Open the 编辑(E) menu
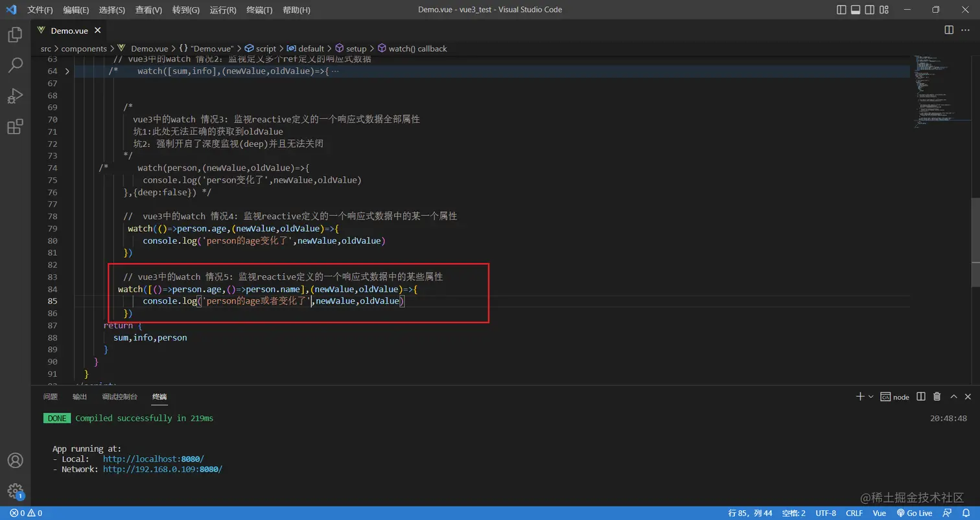 [x=76, y=10]
